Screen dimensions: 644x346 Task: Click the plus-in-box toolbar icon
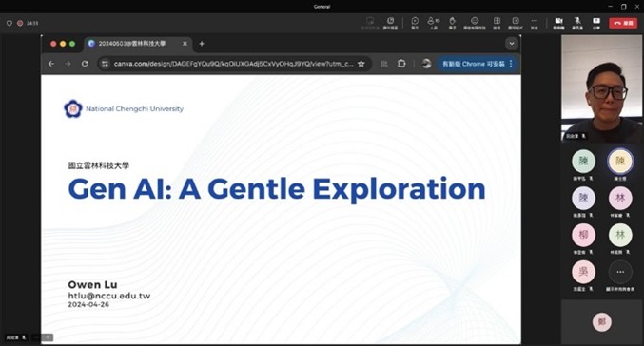(x=516, y=23)
